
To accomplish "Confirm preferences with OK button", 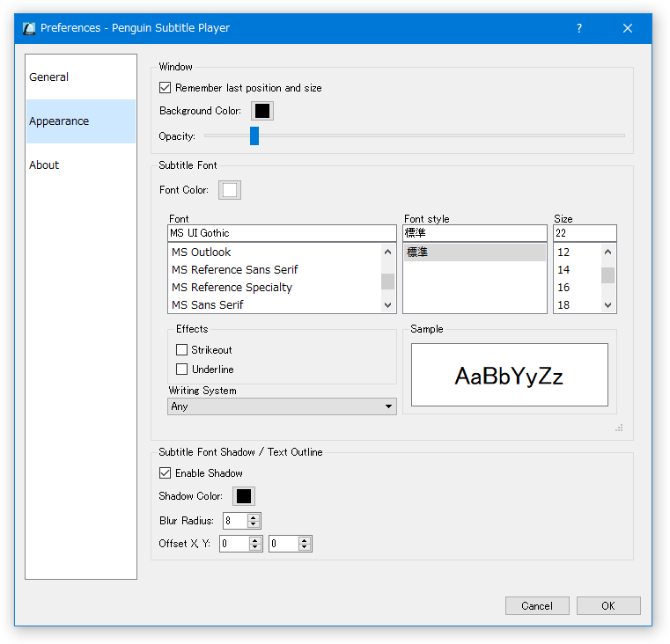I will pyautogui.click(x=608, y=606).
